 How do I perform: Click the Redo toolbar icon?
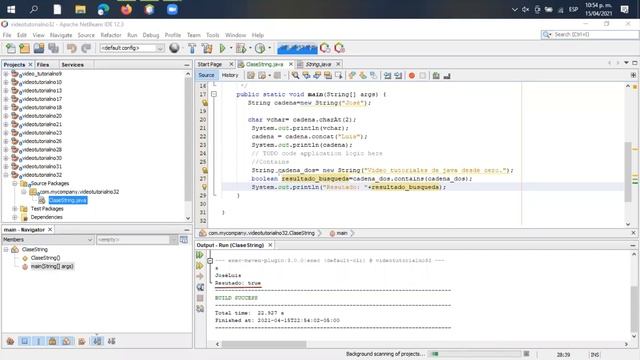[86, 48]
